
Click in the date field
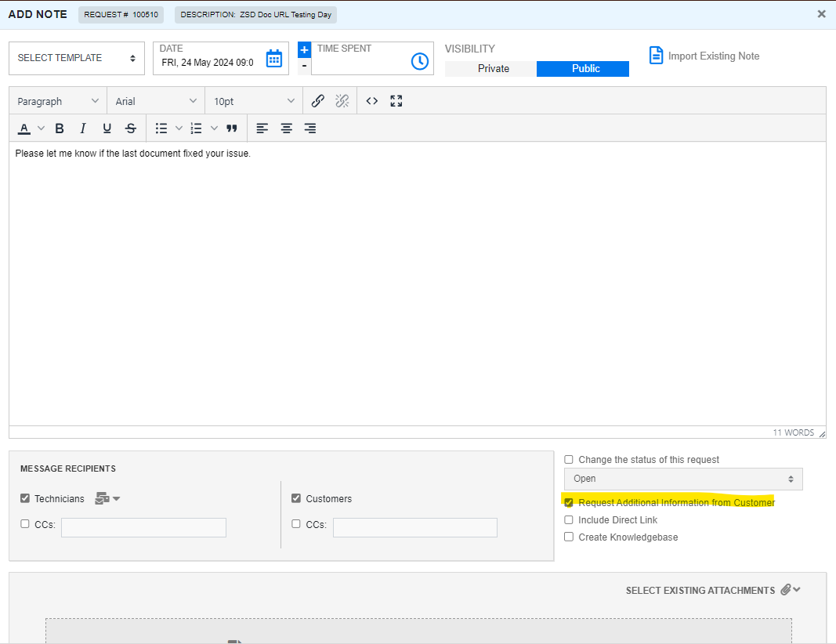click(x=208, y=63)
